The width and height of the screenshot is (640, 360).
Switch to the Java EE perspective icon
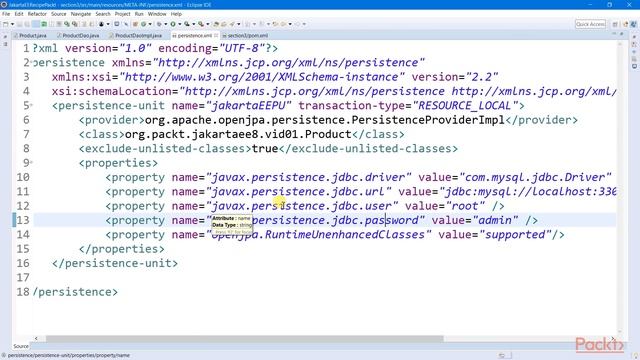click(633, 24)
